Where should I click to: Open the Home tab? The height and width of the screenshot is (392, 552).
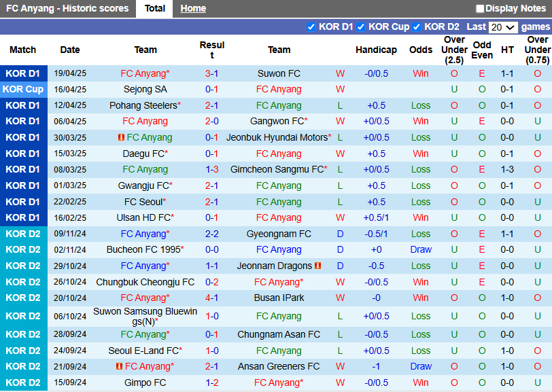193,8
